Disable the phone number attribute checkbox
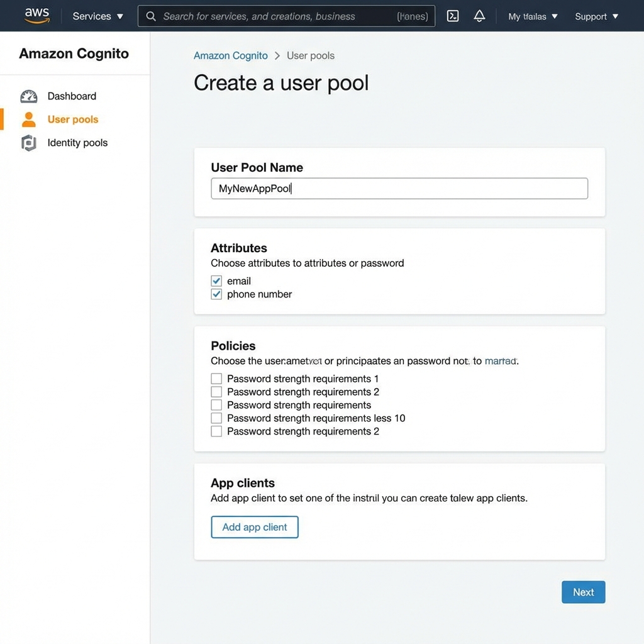Image resolution: width=644 pixels, height=644 pixels. 216,294
